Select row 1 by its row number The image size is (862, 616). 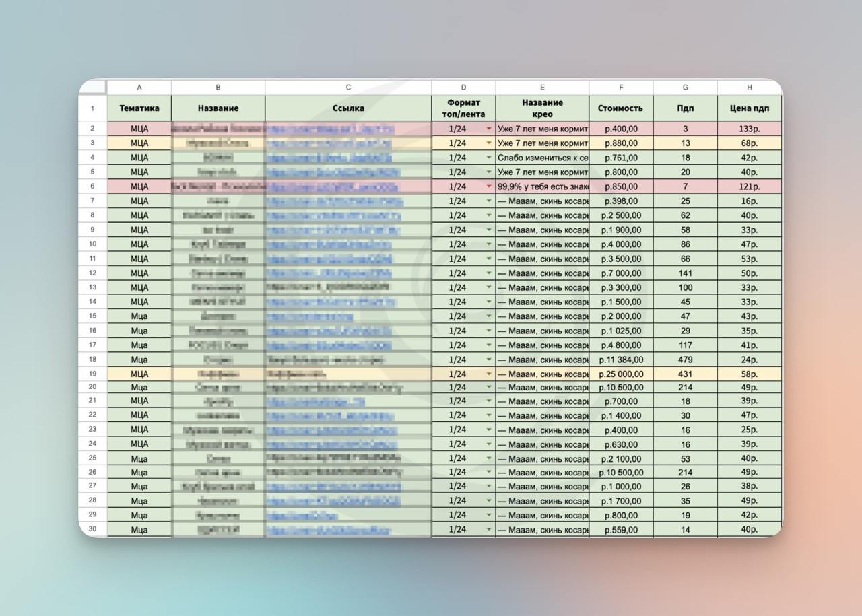[x=93, y=108]
